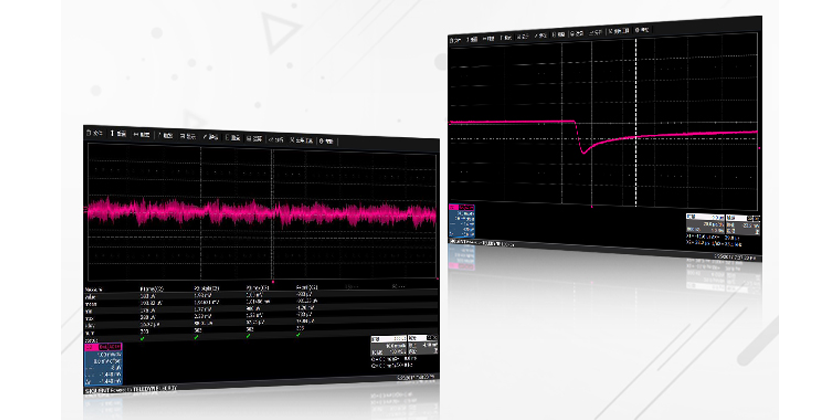
Task: Click the pink noise waveform trace
Action: (250, 213)
